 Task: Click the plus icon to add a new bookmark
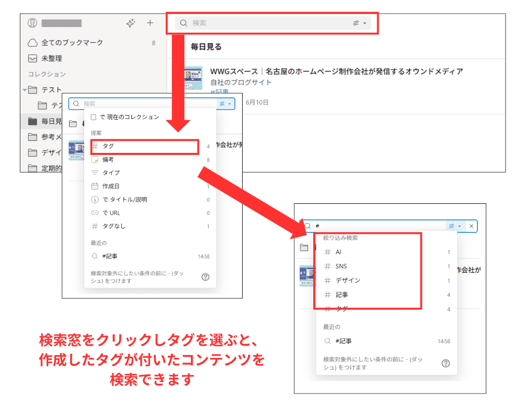tap(150, 23)
